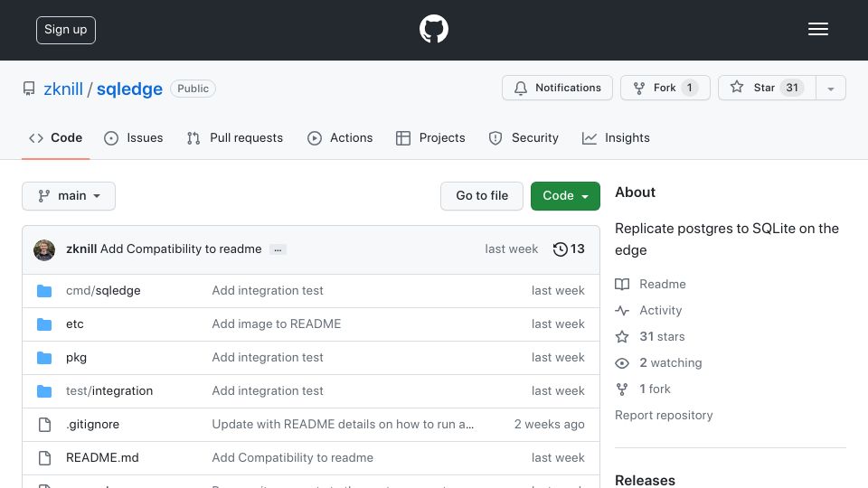
Task: Click the Readme book icon in About
Action: [x=622, y=285]
